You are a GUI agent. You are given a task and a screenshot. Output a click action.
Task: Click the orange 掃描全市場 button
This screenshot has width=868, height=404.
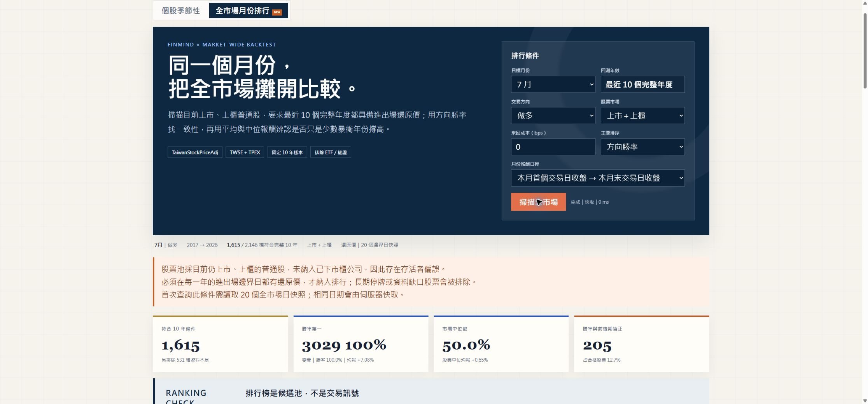(x=538, y=202)
